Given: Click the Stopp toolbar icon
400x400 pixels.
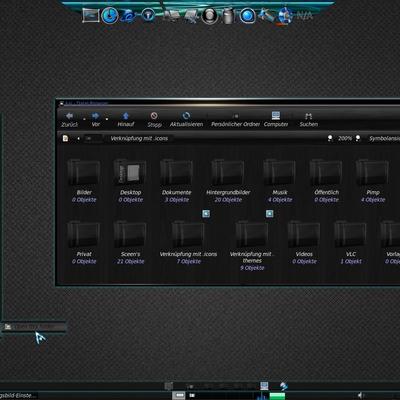Looking at the screenshot, I should 154,116.
